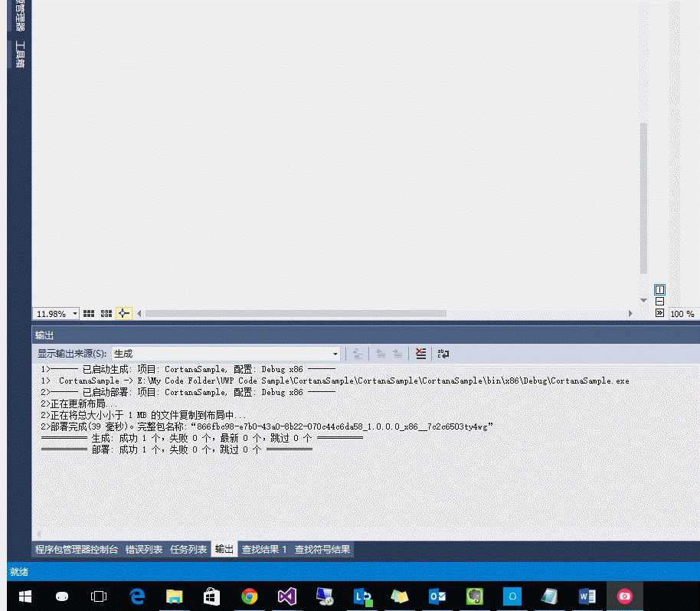Viewport: 700px width, 611px height.
Task: Open Lync from the taskbar
Action: pos(362,596)
